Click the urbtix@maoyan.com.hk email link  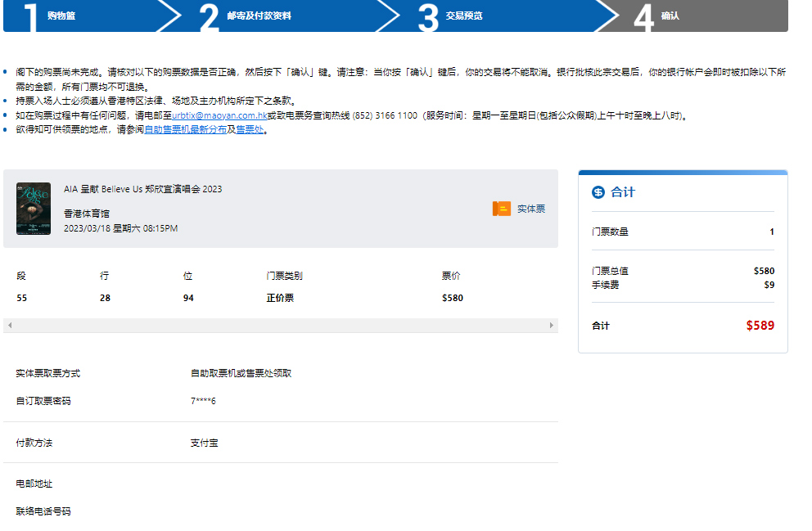coord(219,116)
